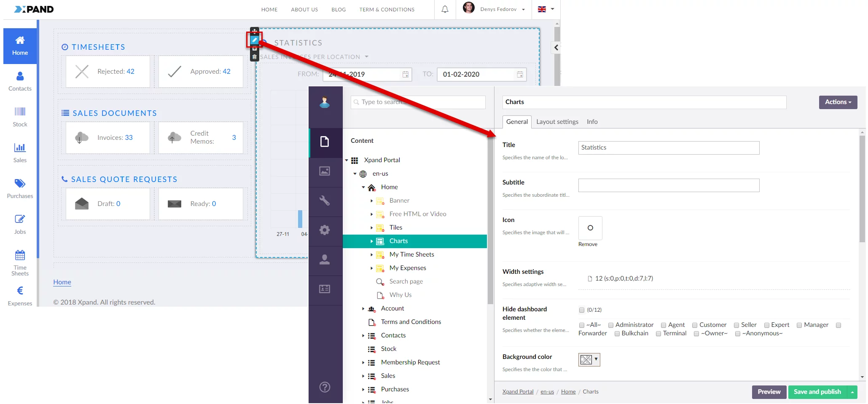Click the trash delete icon on Statistics widget
The width and height of the screenshot is (868, 404).
pyautogui.click(x=254, y=57)
